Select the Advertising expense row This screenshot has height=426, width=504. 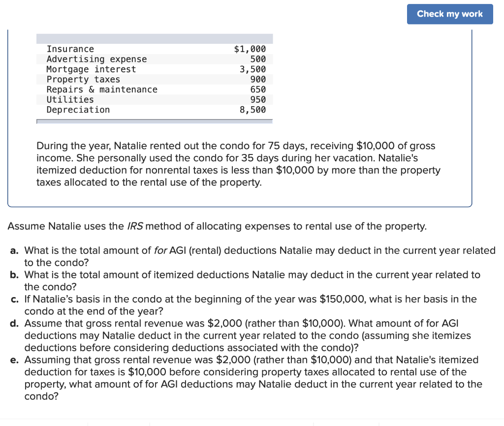pyautogui.click(x=148, y=59)
